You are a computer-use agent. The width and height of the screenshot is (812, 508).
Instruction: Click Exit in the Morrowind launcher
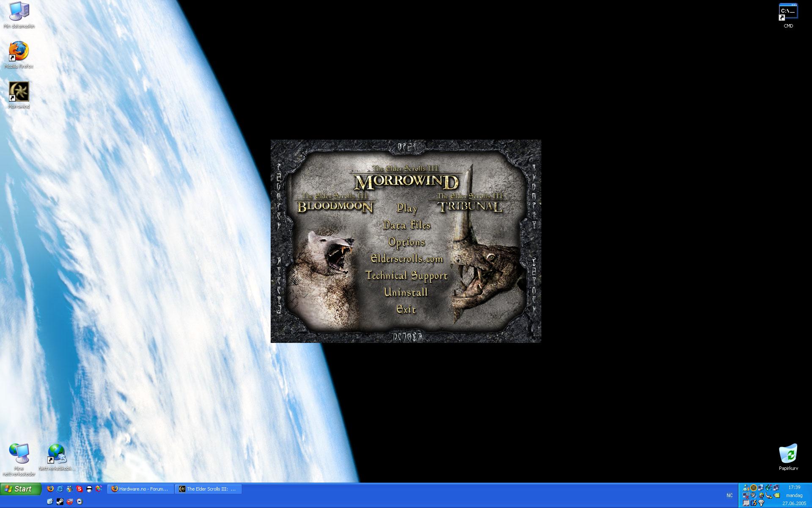(x=406, y=309)
